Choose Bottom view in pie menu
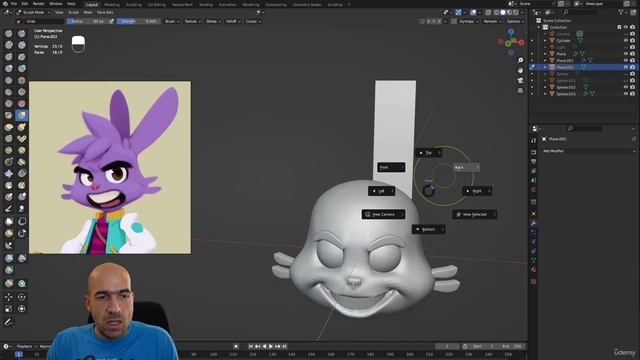This screenshot has width=640, height=360. click(x=428, y=229)
